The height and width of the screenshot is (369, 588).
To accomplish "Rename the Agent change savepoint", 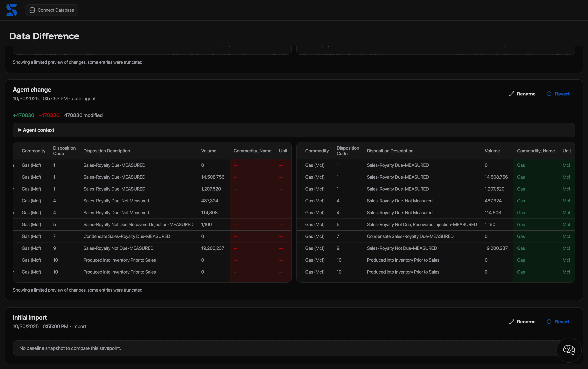I will click(526, 94).
